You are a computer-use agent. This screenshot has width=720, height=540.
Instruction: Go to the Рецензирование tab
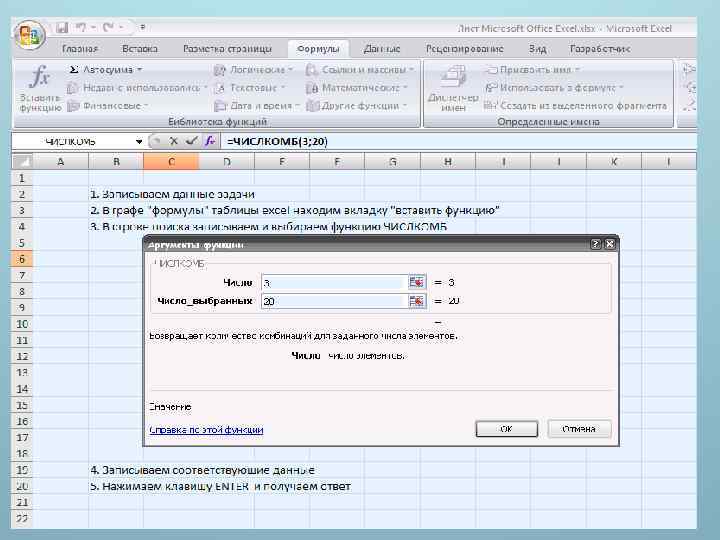(464, 49)
